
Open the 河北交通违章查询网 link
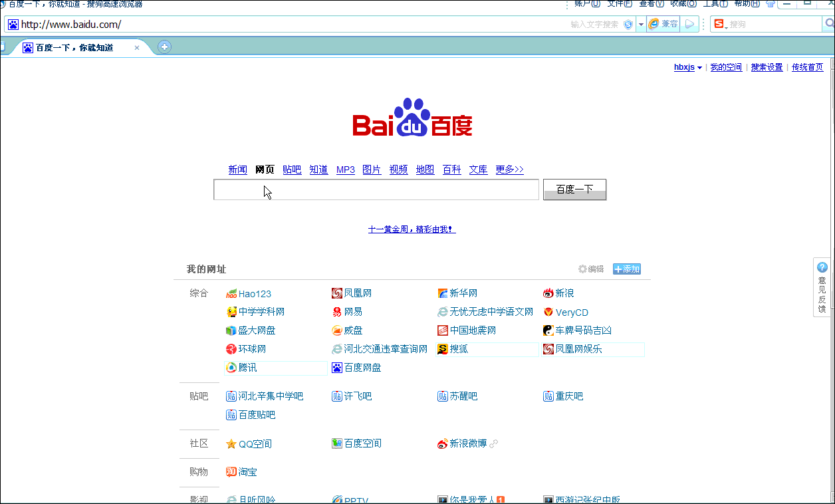point(386,349)
